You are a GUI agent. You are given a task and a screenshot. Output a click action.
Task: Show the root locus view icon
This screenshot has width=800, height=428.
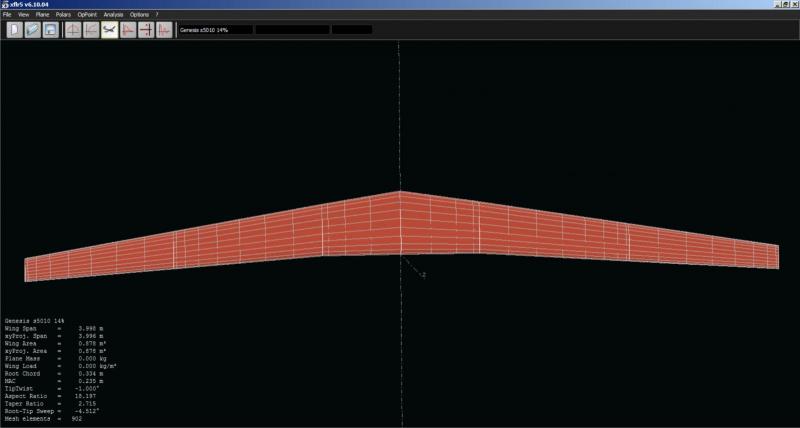[146, 30]
